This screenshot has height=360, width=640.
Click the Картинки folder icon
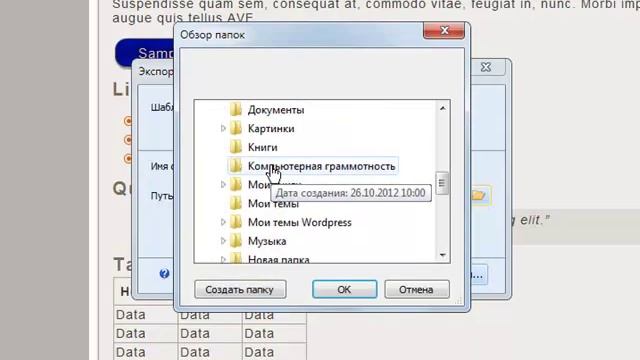[x=236, y=128]
